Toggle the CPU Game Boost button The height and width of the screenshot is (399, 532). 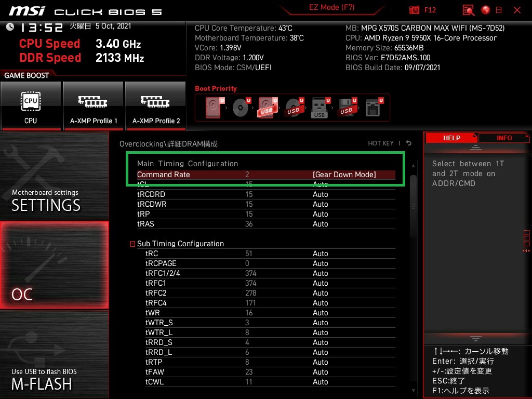click(x=31, y=105)
